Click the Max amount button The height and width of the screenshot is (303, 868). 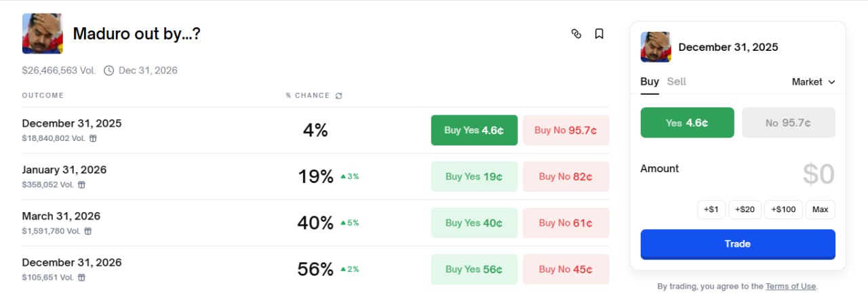(x=820, y=209)
